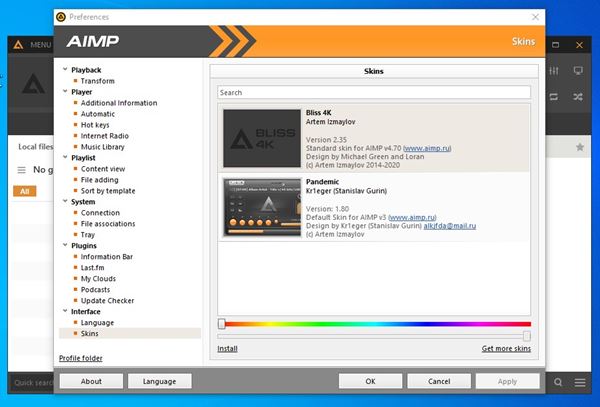Open the grouping menu icon next to 'No g'

coord(22,170)
